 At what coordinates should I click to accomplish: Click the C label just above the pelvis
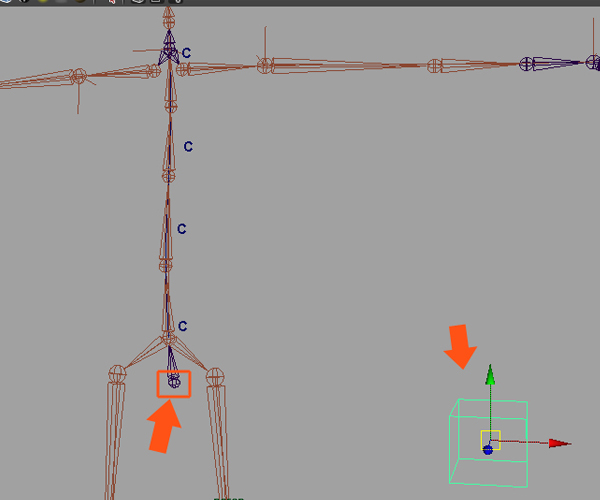(x=183, y=326)
